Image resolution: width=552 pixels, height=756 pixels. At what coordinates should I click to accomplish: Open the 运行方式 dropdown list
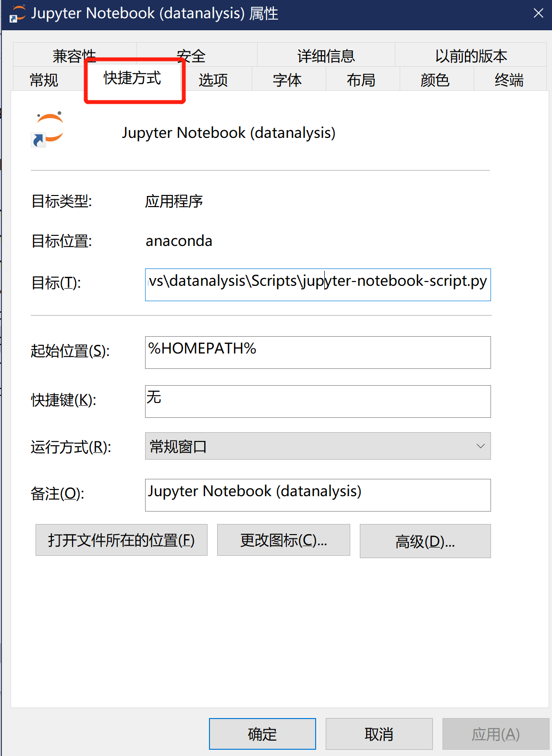coord(318,446)
